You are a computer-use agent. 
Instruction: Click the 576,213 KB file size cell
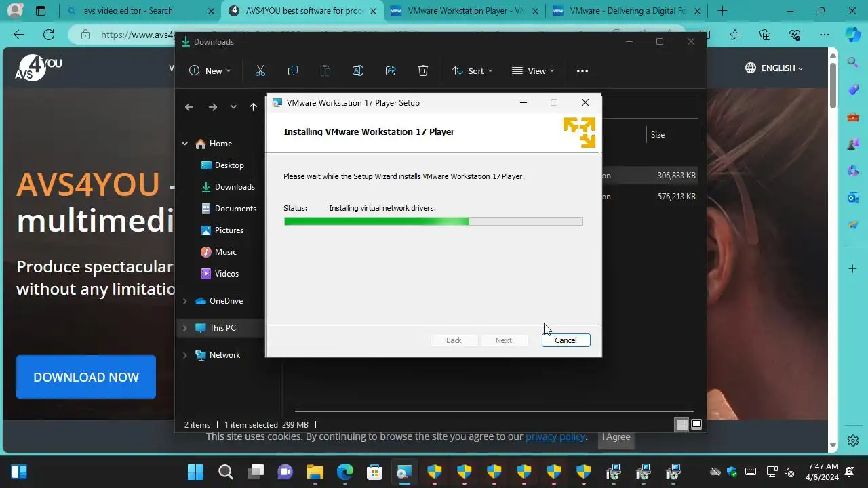point(676,197)
